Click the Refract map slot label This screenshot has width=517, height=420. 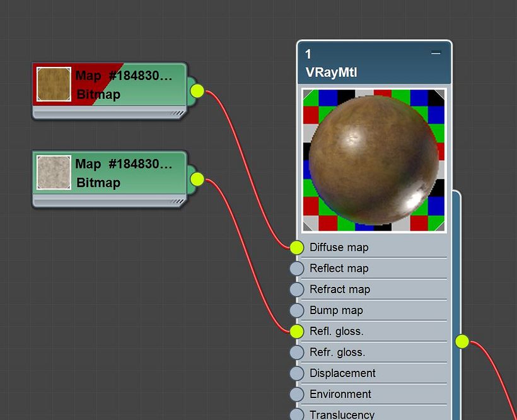tap(340, 289)
